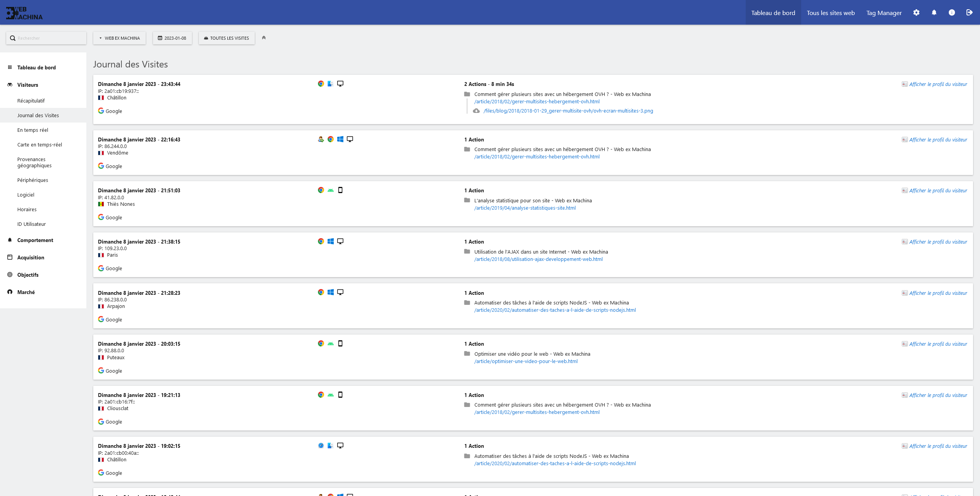Click desktop device icon of 23:43:44 visit
This screenshot has width=980, height=496.
pyautogui.click(x=340, y=84)
